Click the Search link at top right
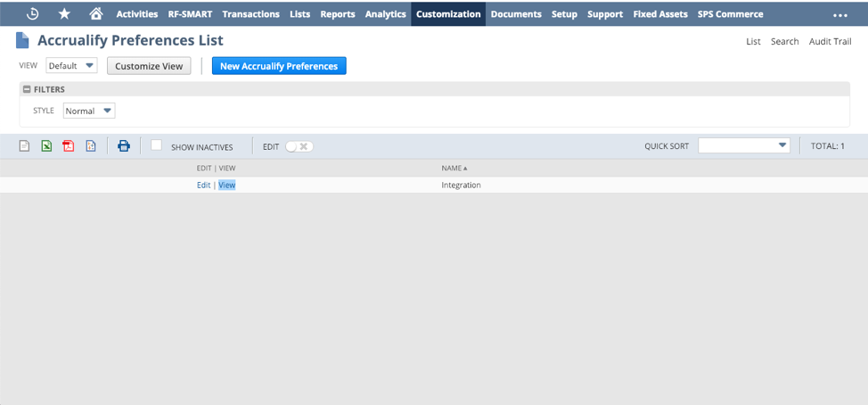This screenshot has width=868, height=405. (x=784, y=42)
